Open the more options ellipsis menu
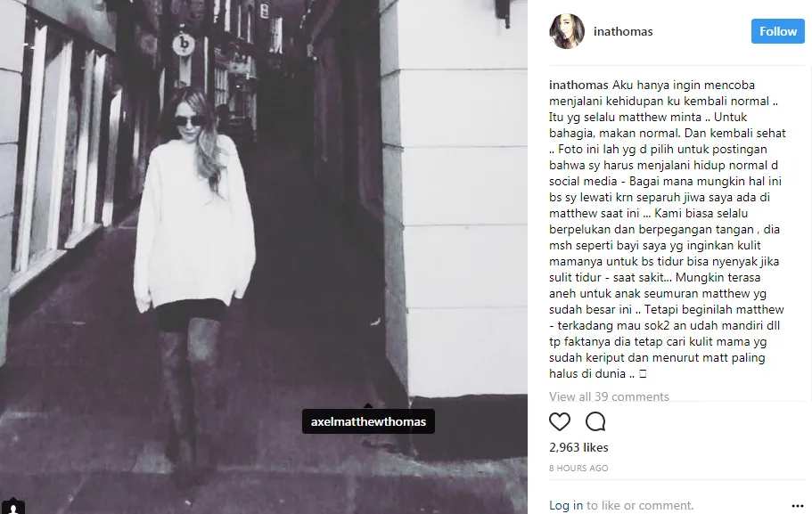The height and width of the screenshot is (514, 812). [798, 506]
